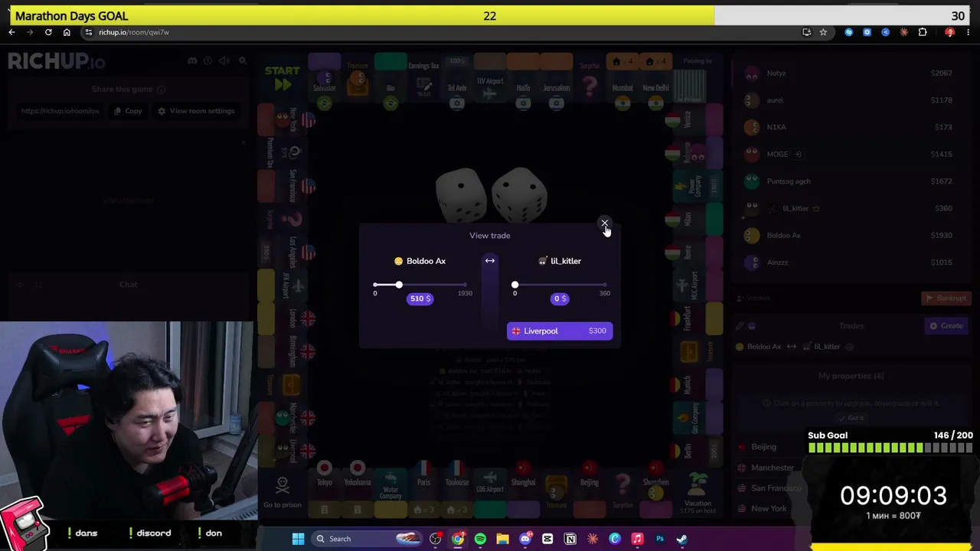Open the browser home page
Viewport: 980px width, 551px height.
tap(67, 32)
